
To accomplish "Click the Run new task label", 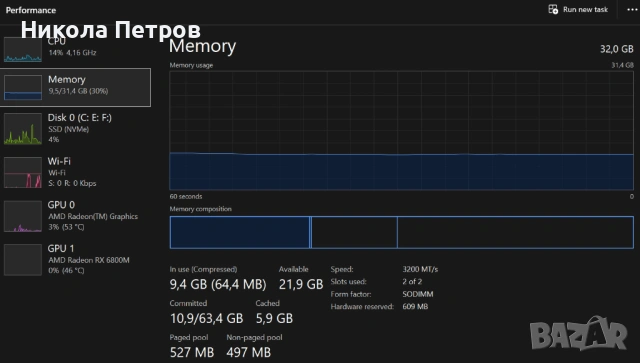I will pyautogui.click(x=585, y=9).
